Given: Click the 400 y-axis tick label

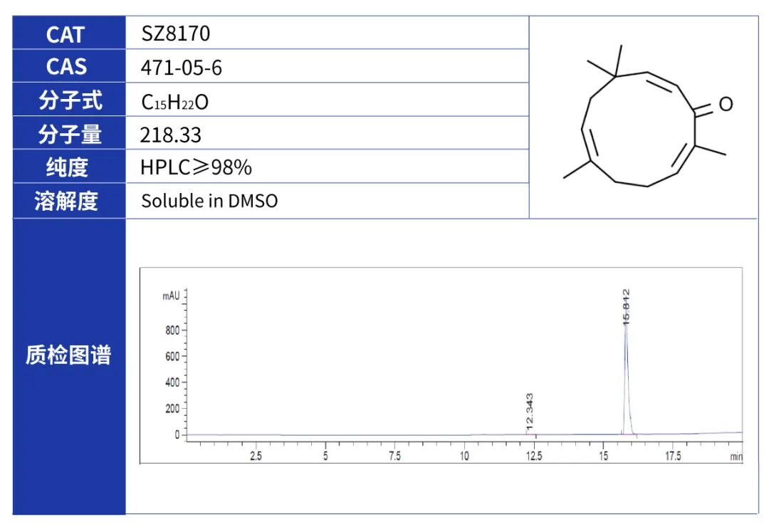Looking at the screenshot, I should tap(172, 382).
